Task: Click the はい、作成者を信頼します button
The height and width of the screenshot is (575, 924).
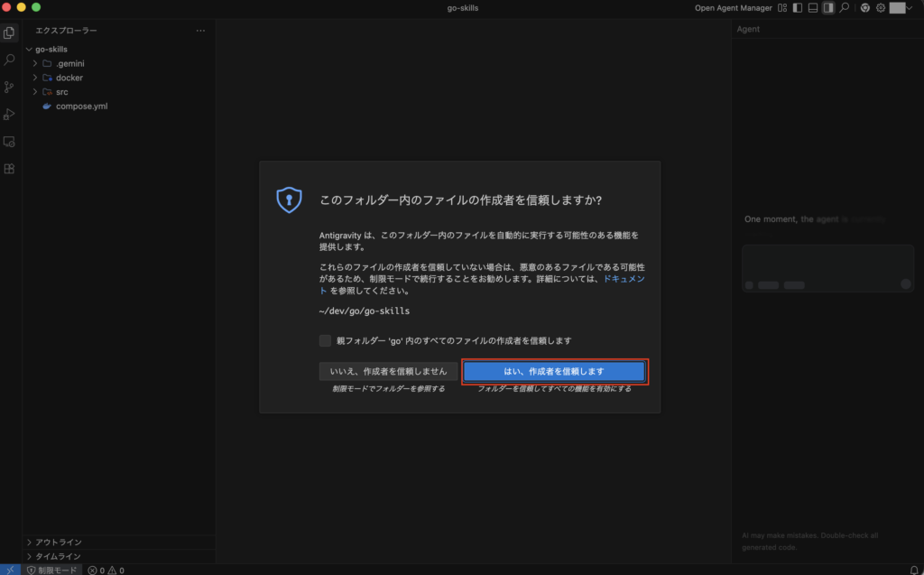Action: pos(554,371)
